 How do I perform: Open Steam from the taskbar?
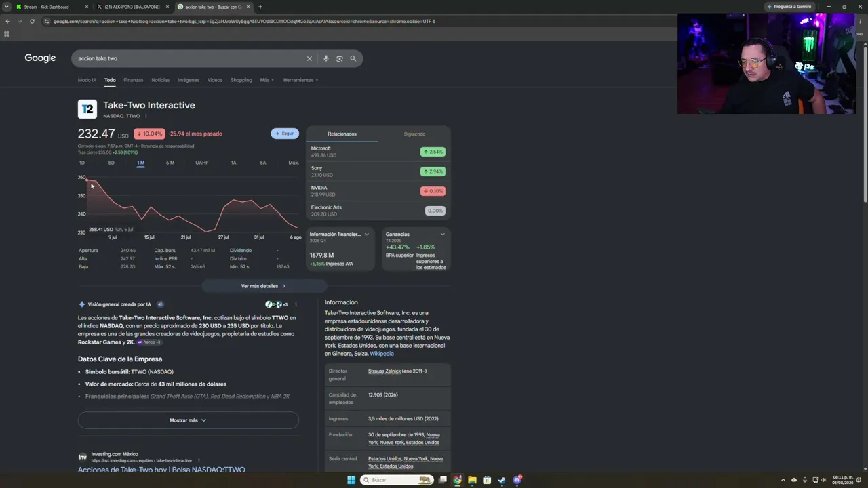[x=502, y=480]
